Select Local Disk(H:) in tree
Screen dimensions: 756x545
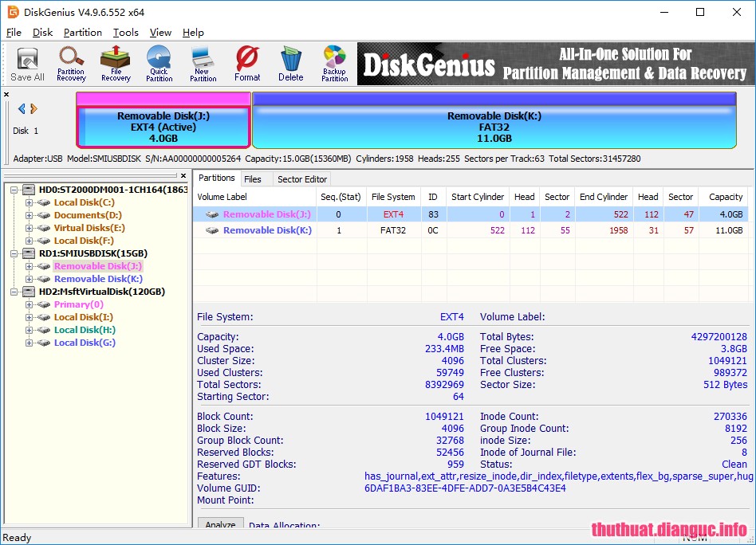(85, 330)
